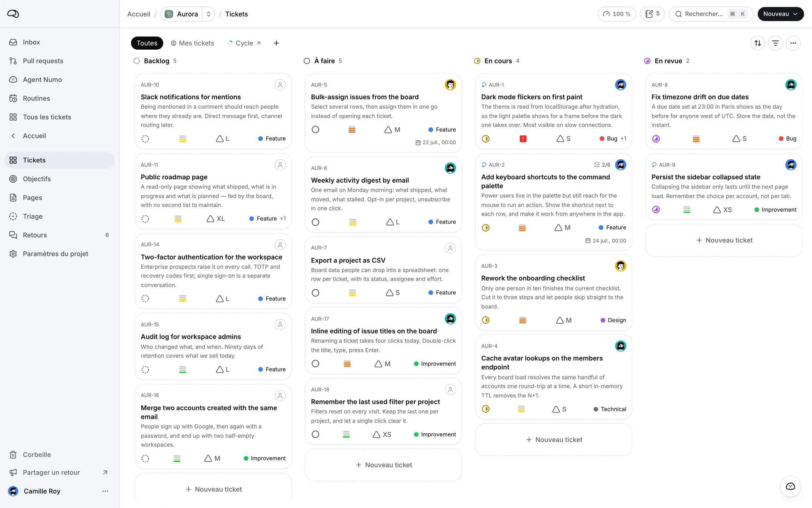Open Pull requests in sidebar
Image resolution: width=812 pixels, height=508 pixels.
coord(60,61)
